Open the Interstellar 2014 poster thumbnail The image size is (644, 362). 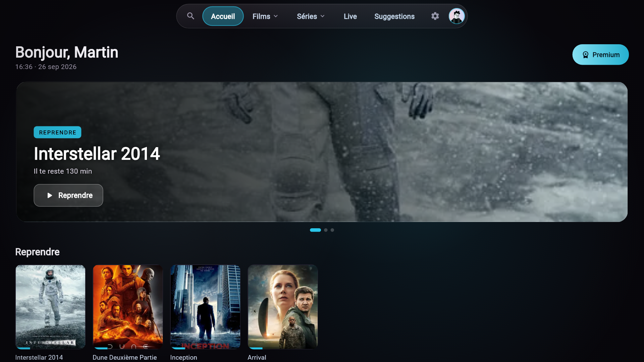coord(50,307)
